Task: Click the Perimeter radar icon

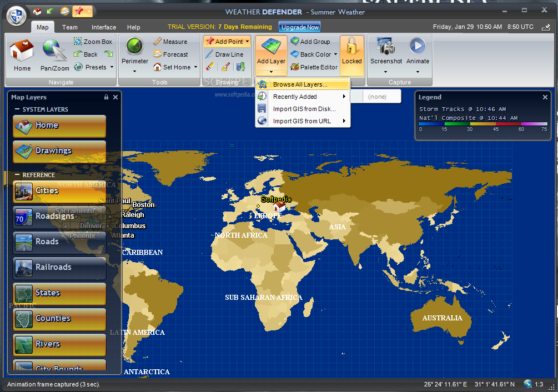Action: pyautogui.click(x=134, y=46)
